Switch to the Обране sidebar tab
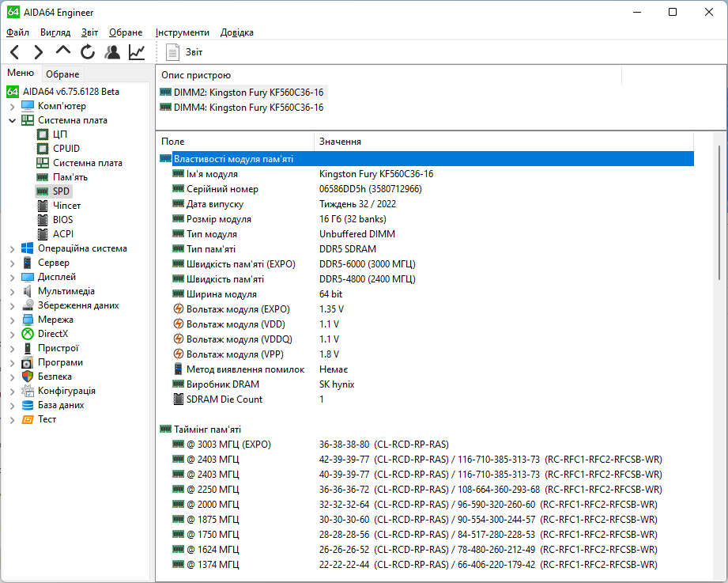 coord(62,74)
